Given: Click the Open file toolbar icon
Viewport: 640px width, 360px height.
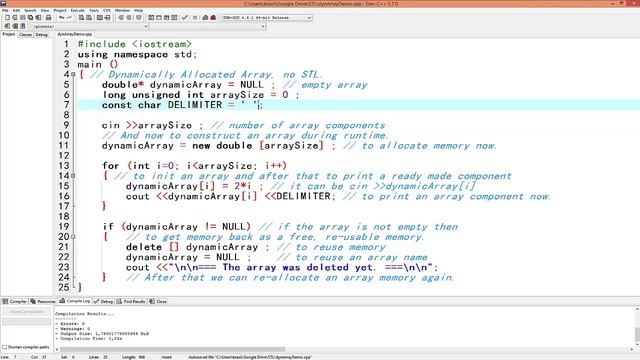Looking at the screenshot, I should click(15, 18).
